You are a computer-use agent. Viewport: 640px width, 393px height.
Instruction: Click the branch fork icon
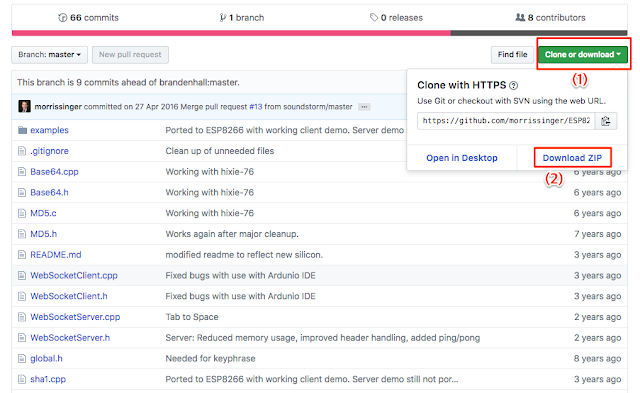coord(223,18)
